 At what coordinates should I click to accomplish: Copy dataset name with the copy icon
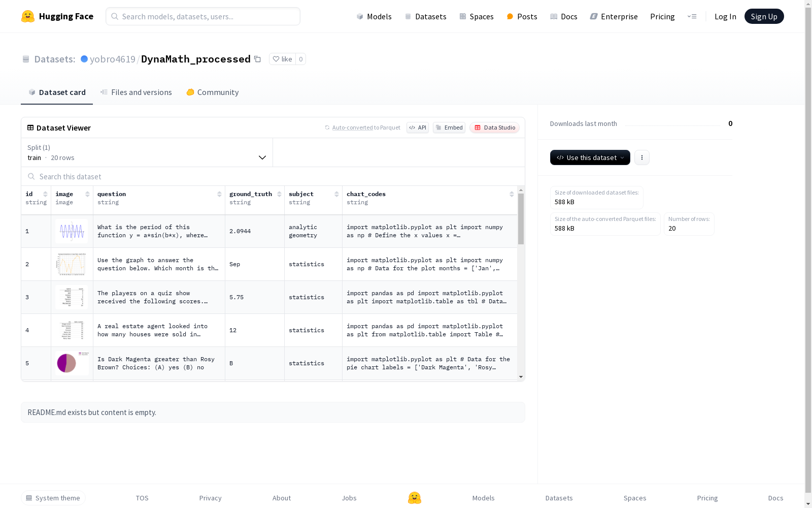(x=257, y=59)
